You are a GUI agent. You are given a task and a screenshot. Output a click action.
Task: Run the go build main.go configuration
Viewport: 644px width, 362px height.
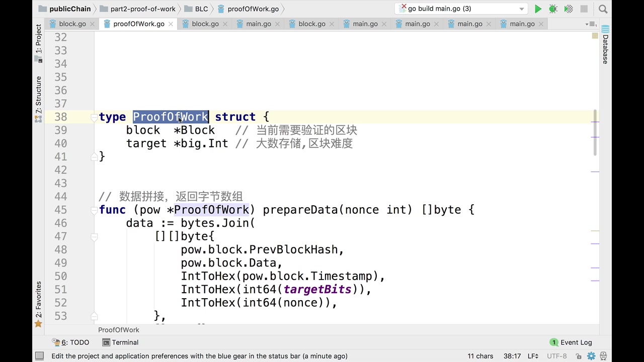pyautogui.click(x=538, y=9)
